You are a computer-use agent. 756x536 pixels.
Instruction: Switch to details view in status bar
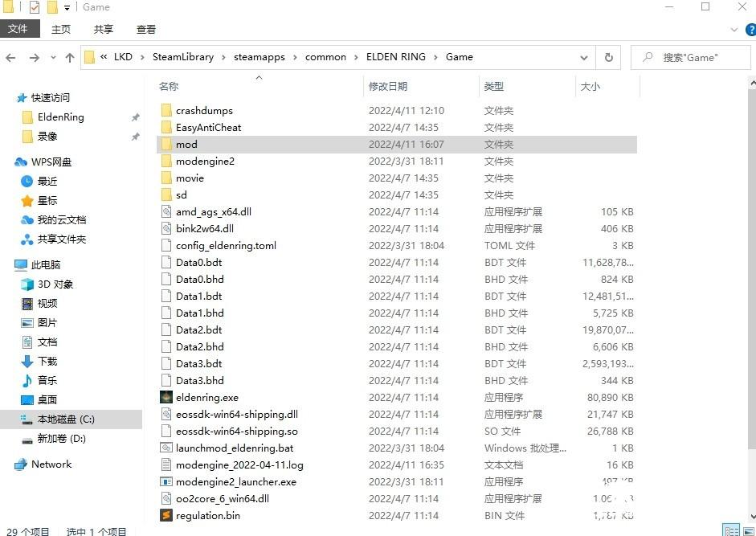(731, 530)
